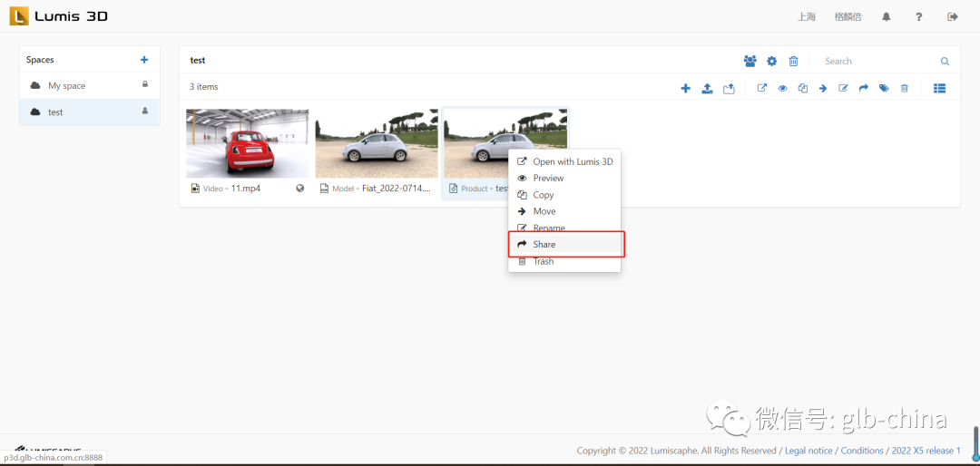
Task: Click toolbar Open with Lumis 3D icon
Action: 762,89
